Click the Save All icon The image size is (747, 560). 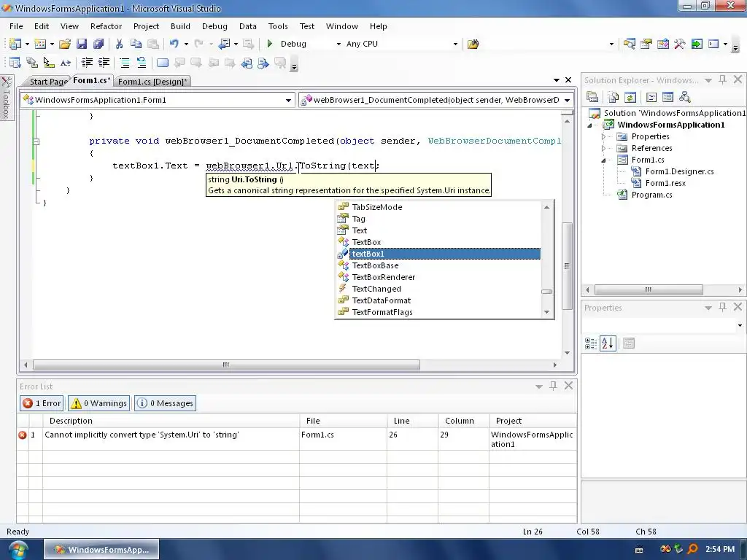click(98, 44)
